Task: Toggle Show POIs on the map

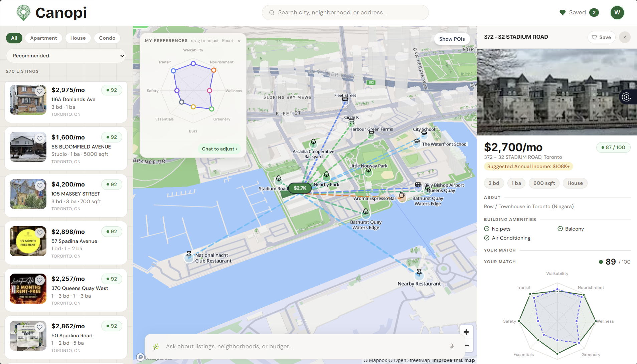Action: [452, 39]
